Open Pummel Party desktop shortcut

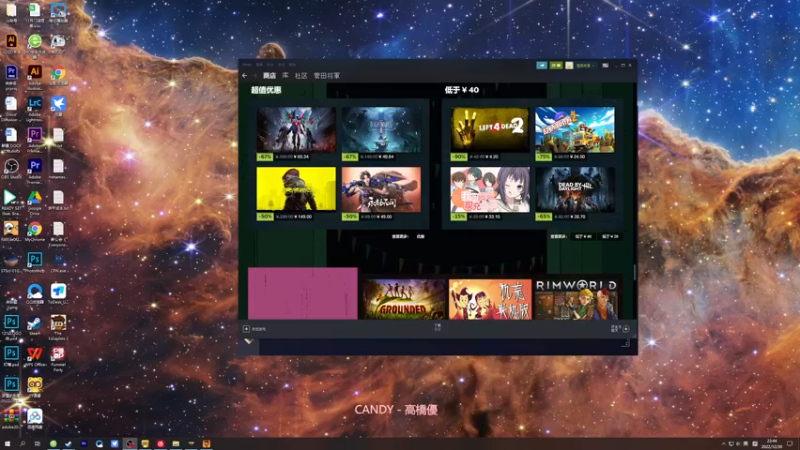tap(58, 359)
